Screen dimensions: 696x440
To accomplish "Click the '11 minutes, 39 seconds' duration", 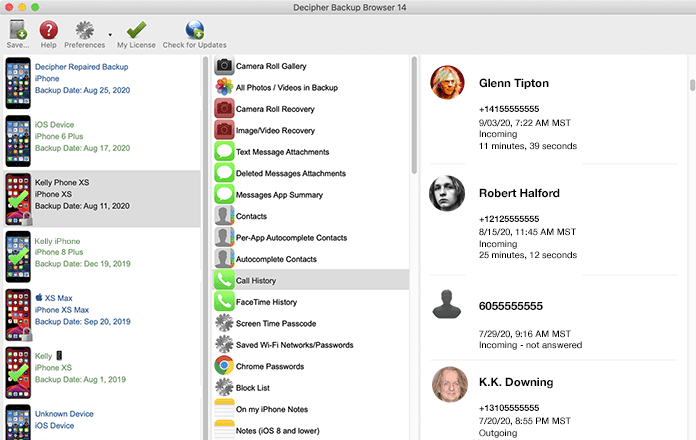I will pos(528,146).
